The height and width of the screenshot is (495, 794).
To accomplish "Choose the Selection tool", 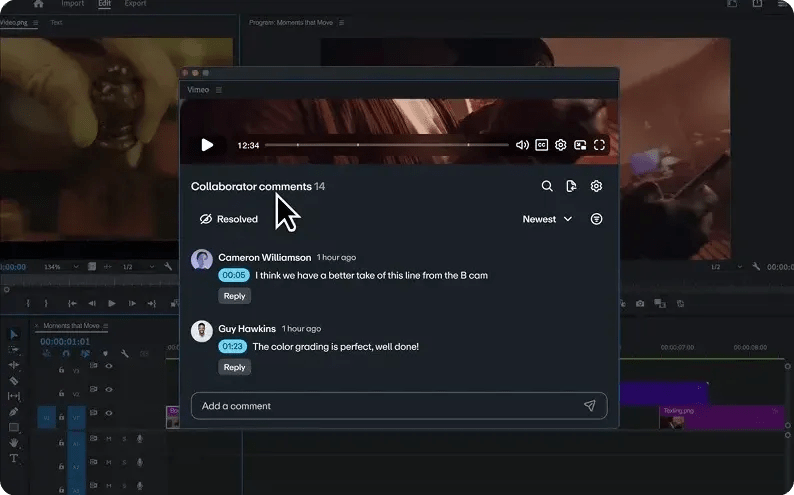I will point(14,335).
